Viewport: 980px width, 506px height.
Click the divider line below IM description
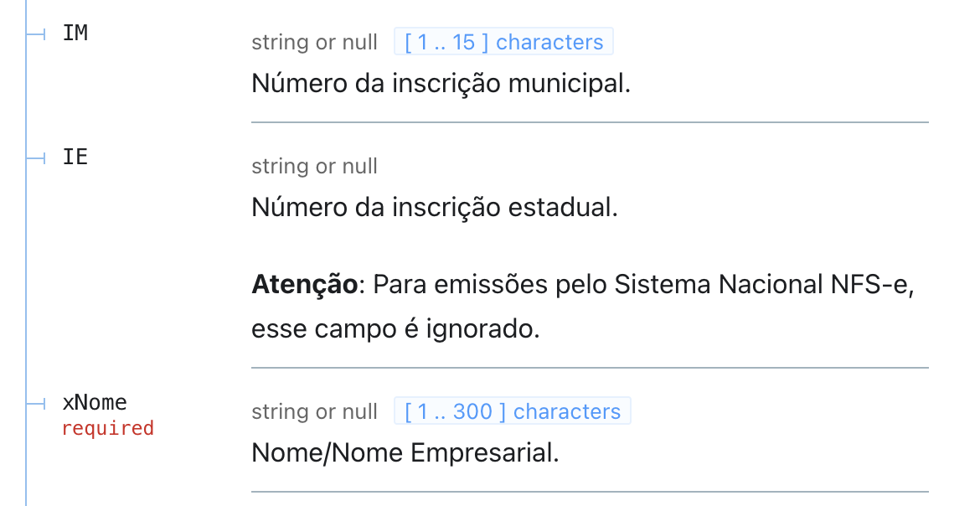(x=590, y=122)
